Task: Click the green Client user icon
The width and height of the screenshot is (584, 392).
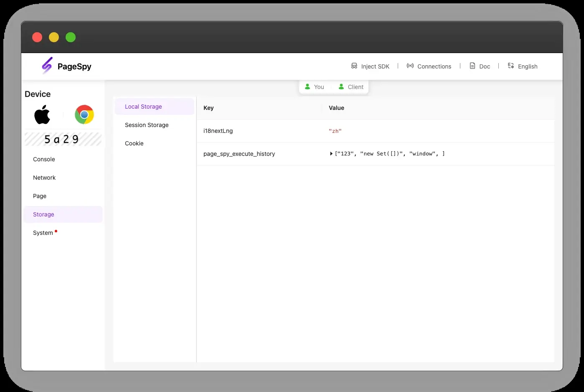Action: [x=341, y=87]
